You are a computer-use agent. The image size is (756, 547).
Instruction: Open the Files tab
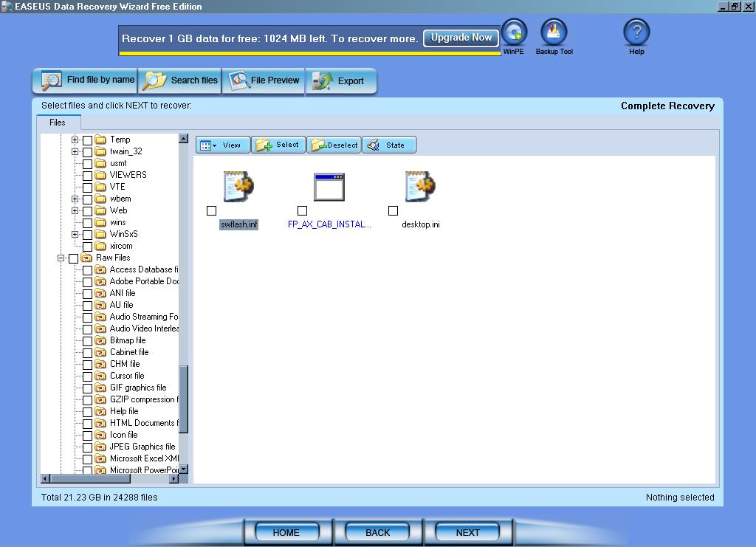(x=58, y=123)
